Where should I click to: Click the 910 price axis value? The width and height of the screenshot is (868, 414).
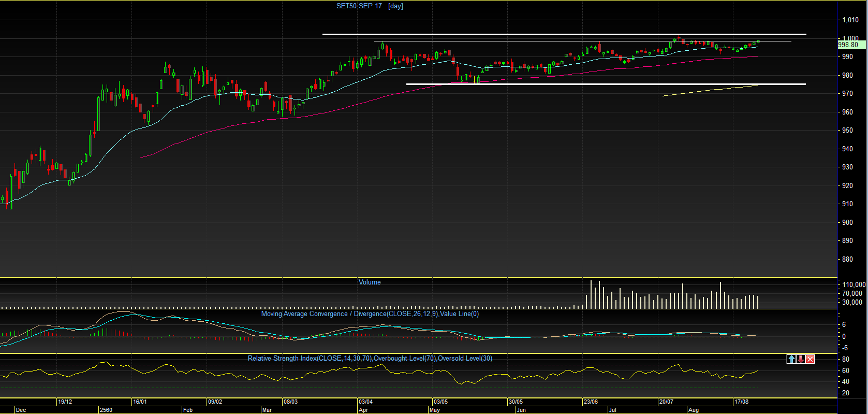(847, 204)
